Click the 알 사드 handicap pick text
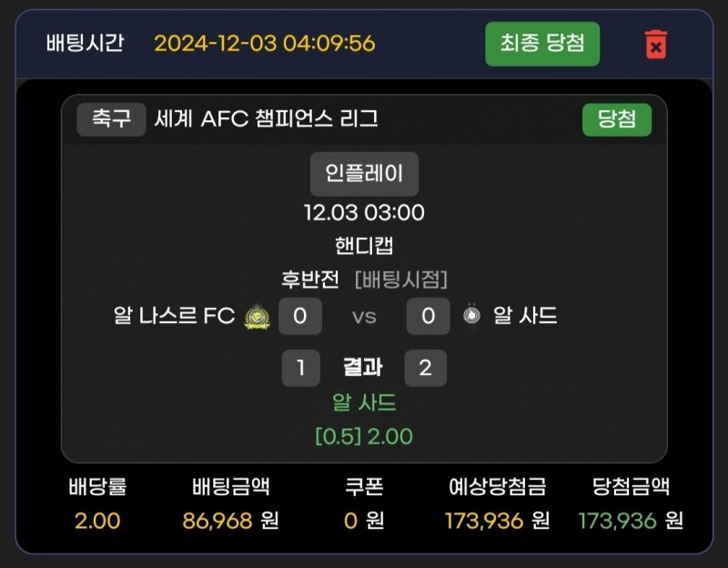 364,402
